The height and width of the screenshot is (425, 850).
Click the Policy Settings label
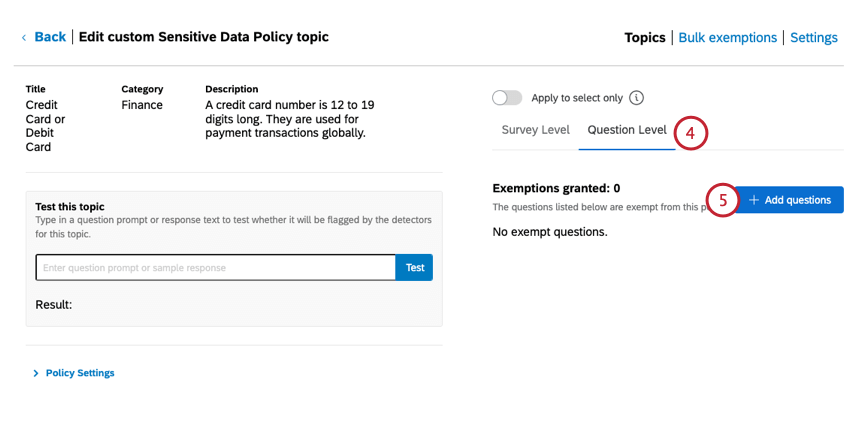(80, 373)
